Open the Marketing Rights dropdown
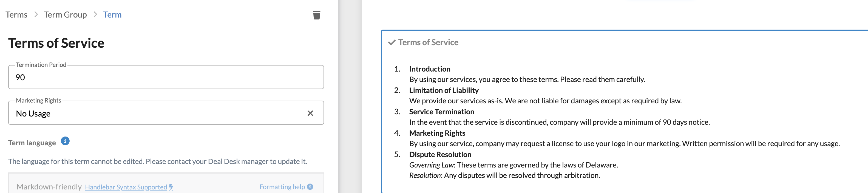868x193 pixels. coord(166,113)
